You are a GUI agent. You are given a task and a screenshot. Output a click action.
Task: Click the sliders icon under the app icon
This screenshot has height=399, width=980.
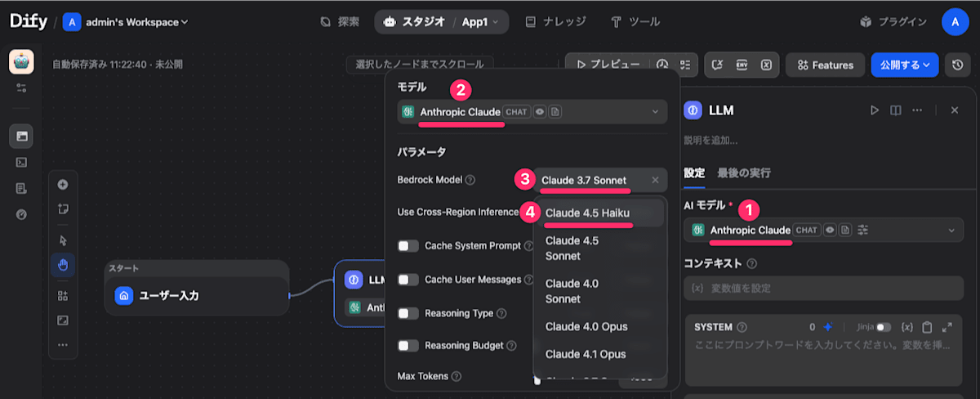coord(21,87)
